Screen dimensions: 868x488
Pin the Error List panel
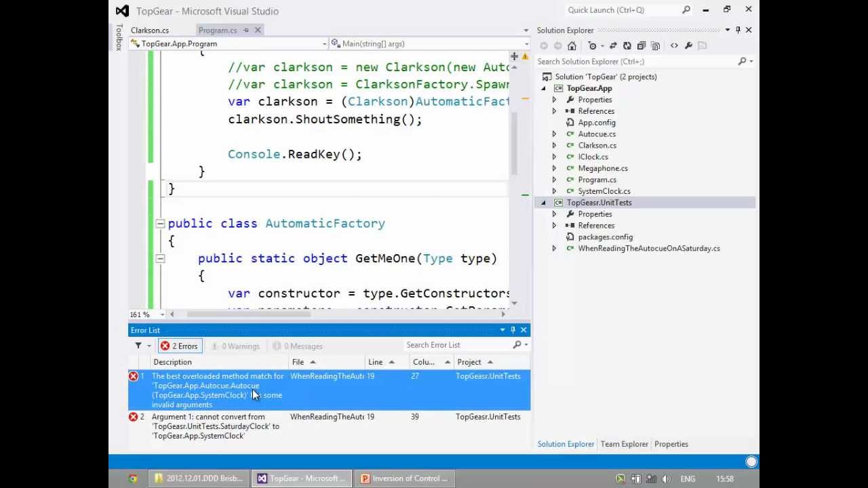tap(513, 330)
